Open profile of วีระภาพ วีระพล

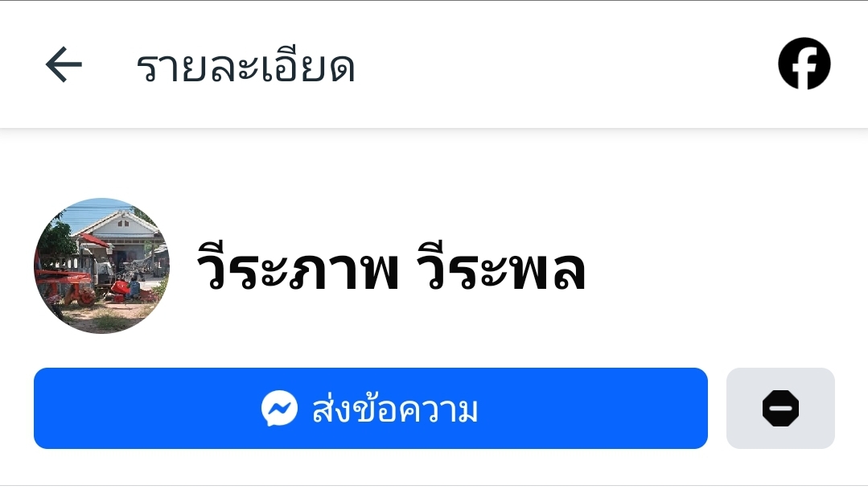point(392,266)
